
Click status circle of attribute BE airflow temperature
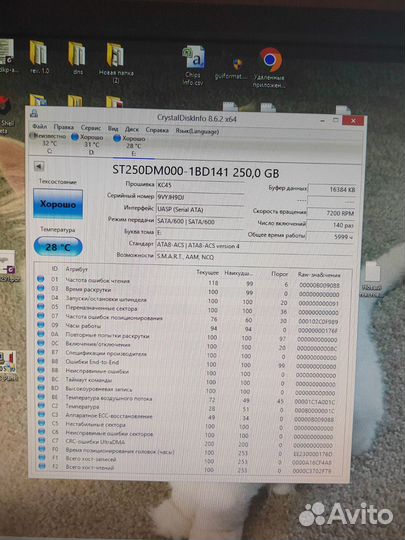[41, 396]
